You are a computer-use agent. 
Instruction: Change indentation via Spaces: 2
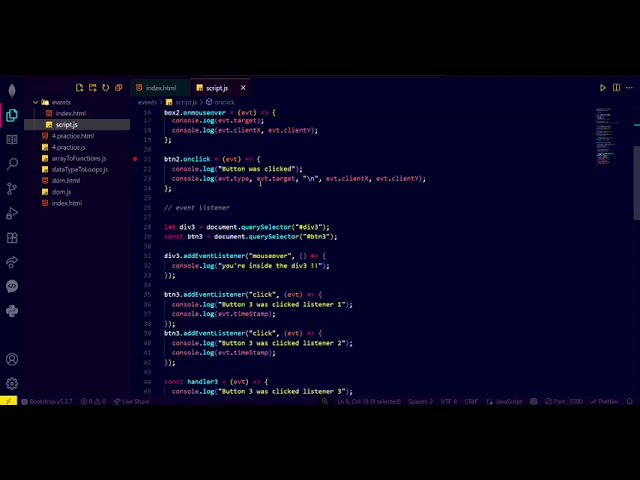(420, 401)
